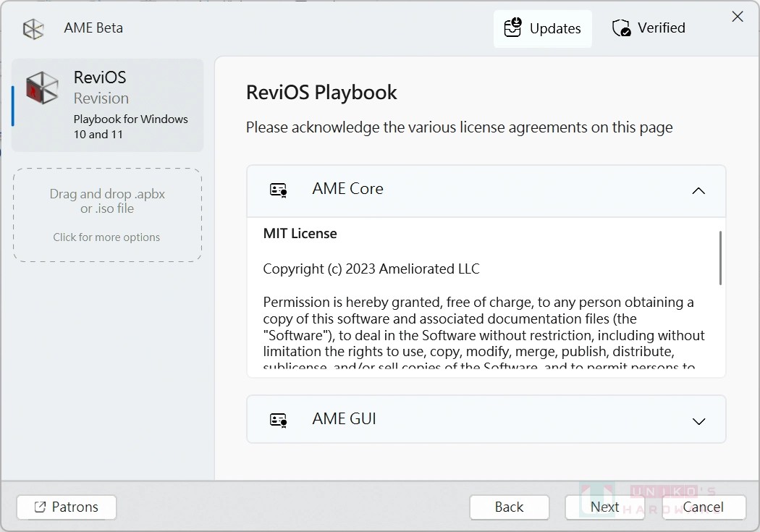Click the Back button

tap(509, 507)
